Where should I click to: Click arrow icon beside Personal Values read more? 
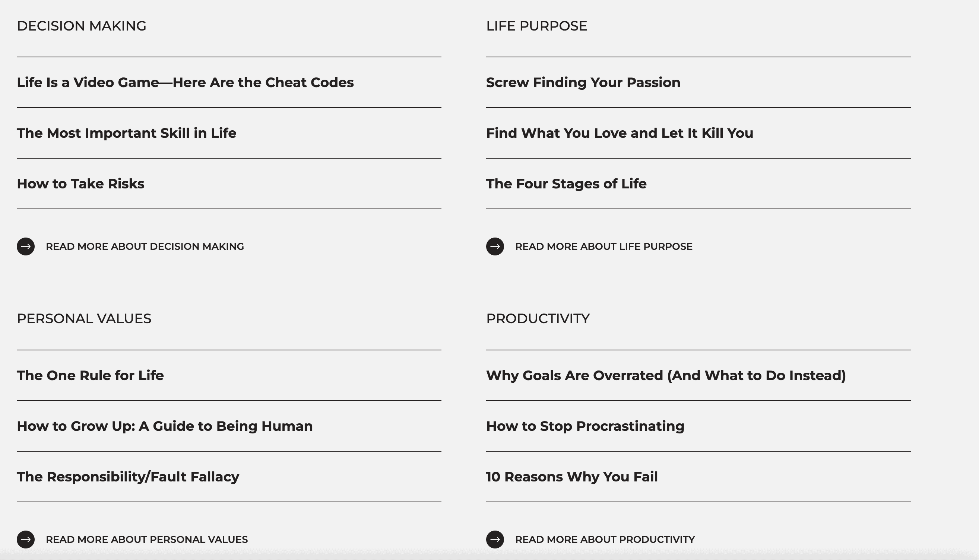(26, 539)
